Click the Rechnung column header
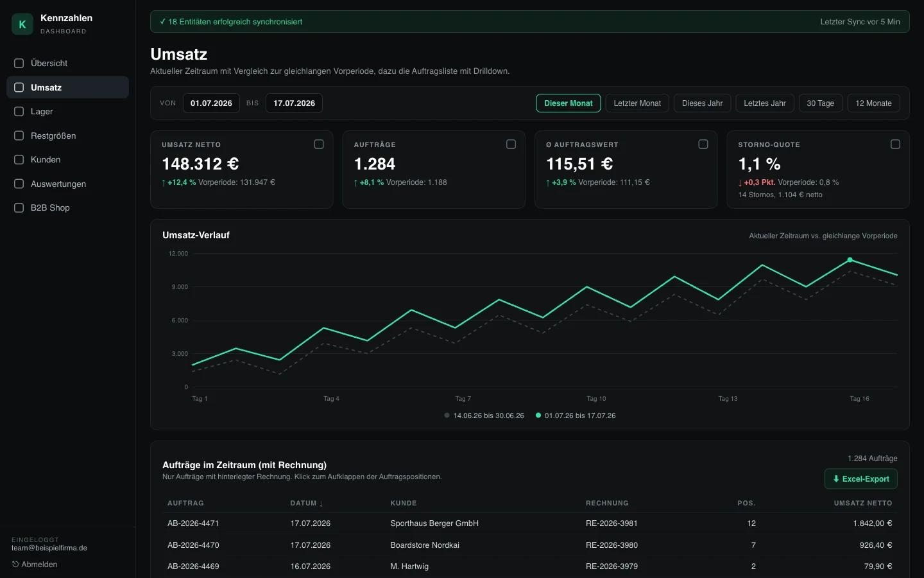924x578 pixels. click(607, 503)
